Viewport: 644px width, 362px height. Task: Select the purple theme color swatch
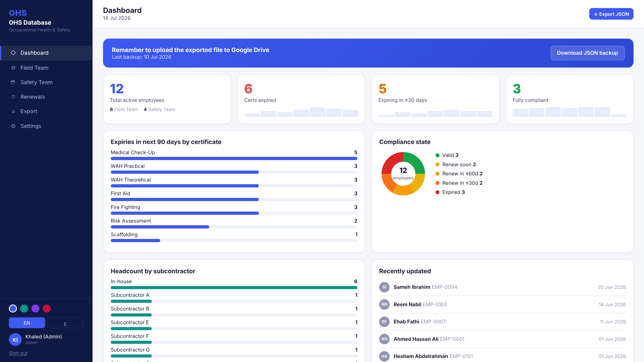35,309
